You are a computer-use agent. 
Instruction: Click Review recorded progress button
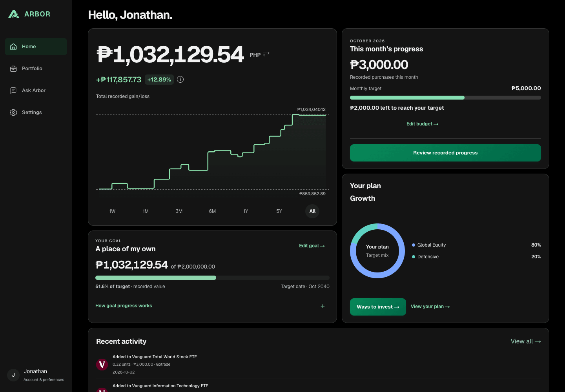tap(445, 153)
